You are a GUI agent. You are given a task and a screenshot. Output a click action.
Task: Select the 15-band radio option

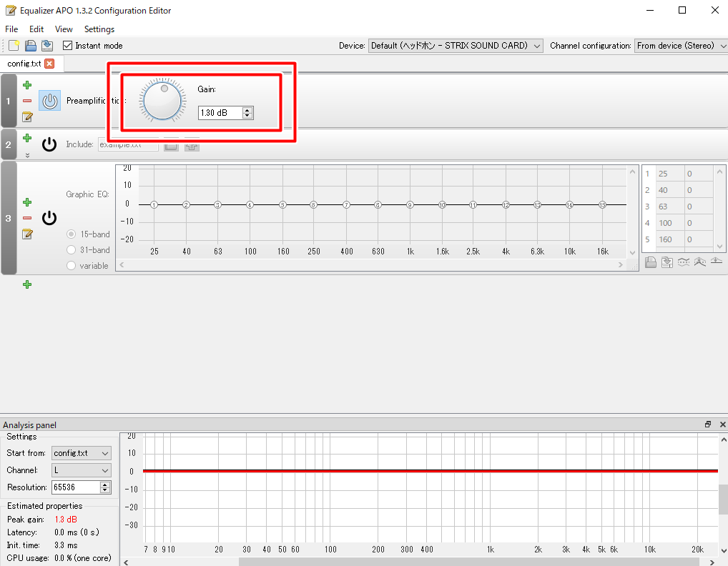point(71,234)
